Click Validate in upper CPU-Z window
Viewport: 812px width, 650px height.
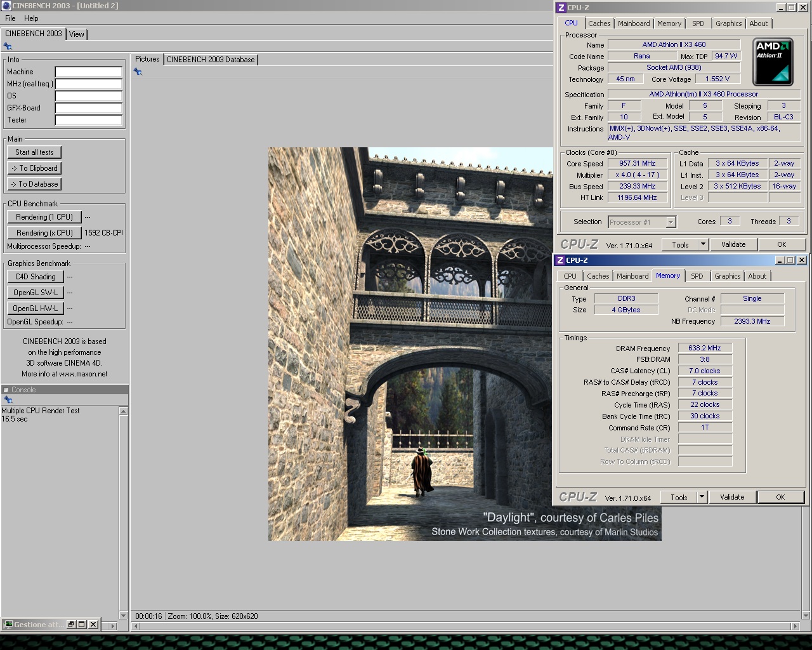pos(733,244)
